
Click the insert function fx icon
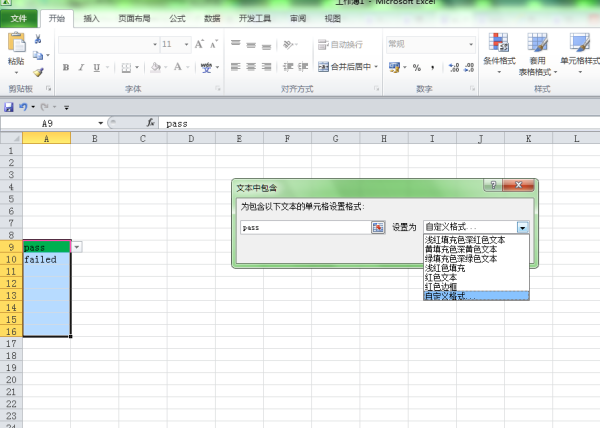151,123
